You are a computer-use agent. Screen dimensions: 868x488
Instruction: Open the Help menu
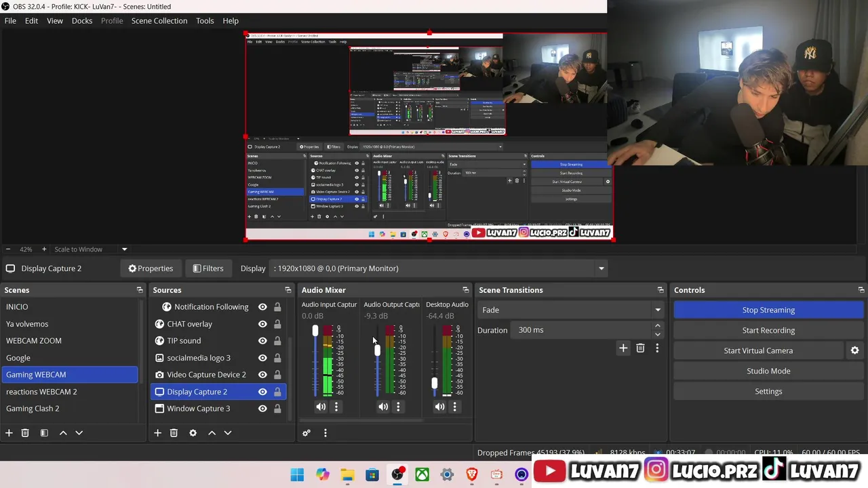pos(231,21)
